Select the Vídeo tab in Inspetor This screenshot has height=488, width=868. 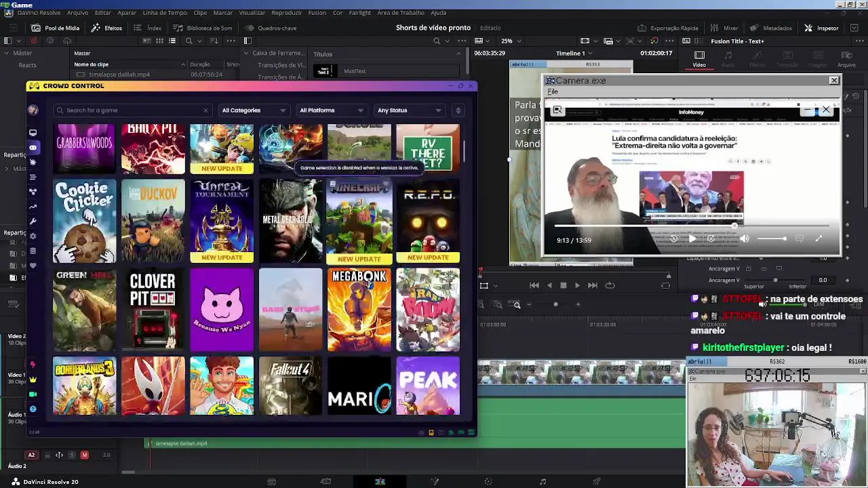pyautogui.click(x=699, y=59)
